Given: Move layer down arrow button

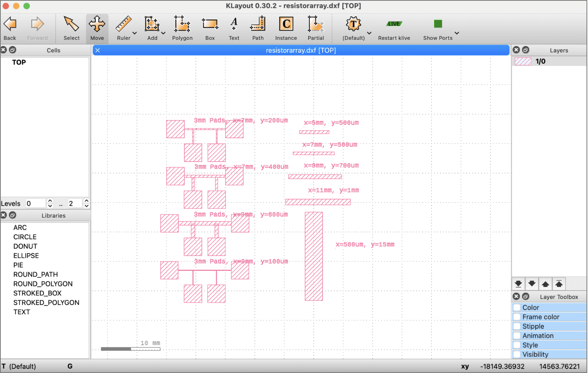Looking at the screenshot, I should (x=532, y=284).
